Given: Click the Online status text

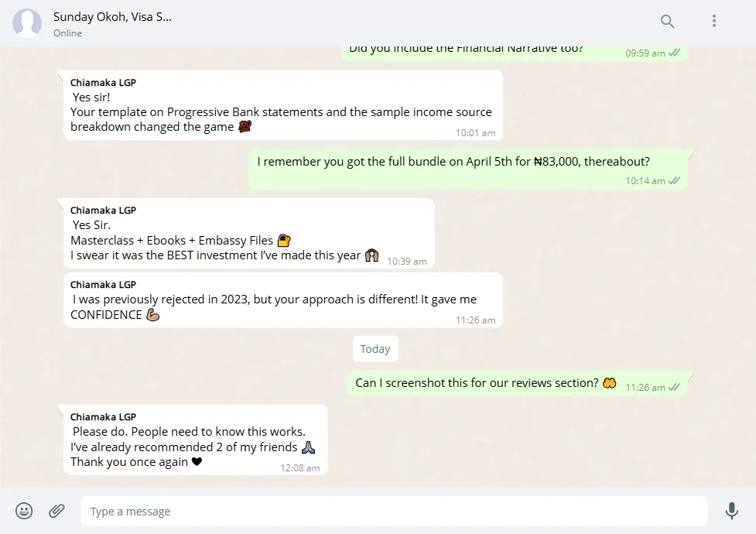Looking at the screenshot, I should (x=67, y=33).
